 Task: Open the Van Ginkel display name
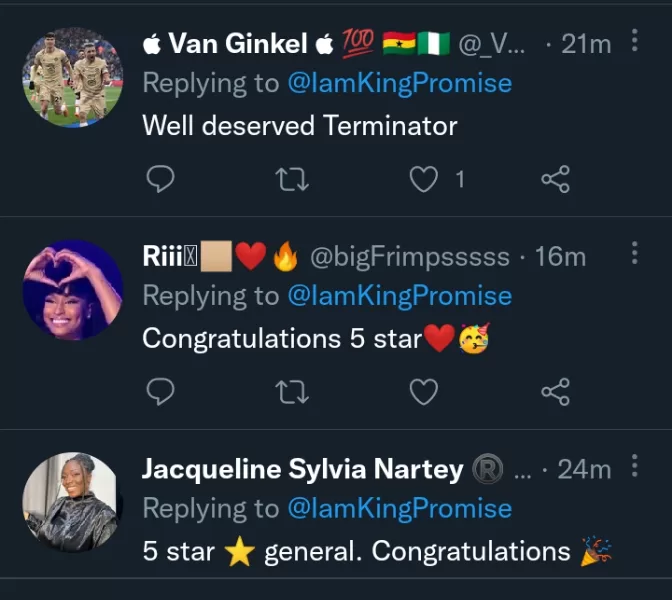tap(238, 44)
